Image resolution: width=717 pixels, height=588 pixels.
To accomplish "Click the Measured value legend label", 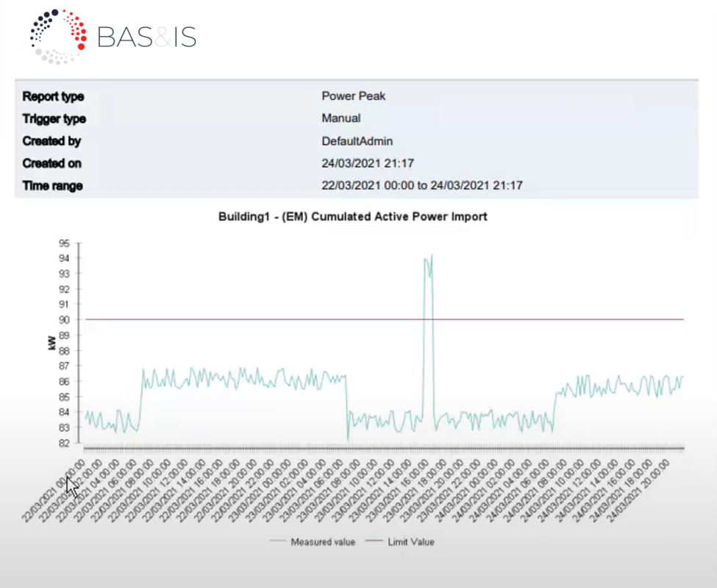I will coord(323,542).
